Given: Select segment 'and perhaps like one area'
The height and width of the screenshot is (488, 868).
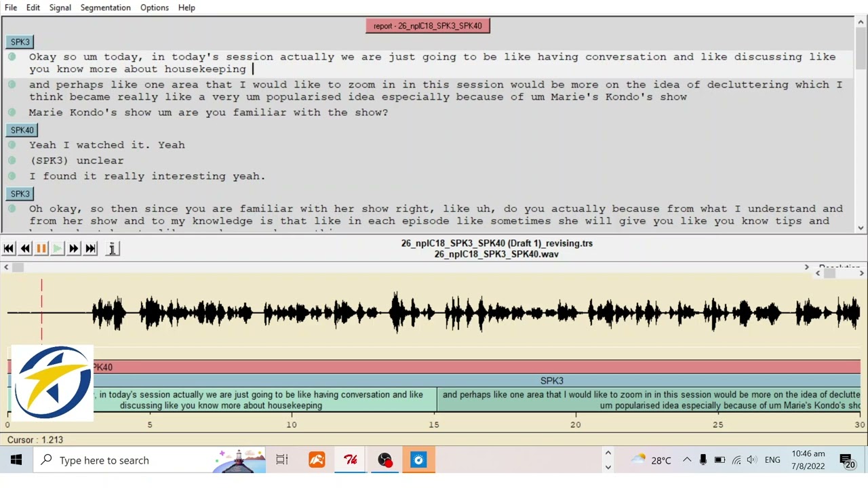Looking at the screenshot, I should 649,400.
